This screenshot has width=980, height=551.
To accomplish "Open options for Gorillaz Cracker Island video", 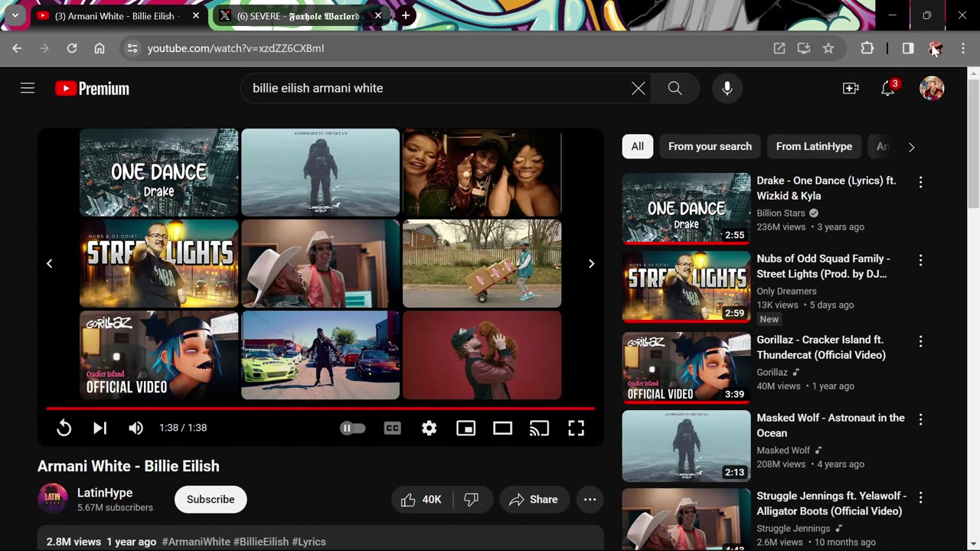I will click(920, 341).
